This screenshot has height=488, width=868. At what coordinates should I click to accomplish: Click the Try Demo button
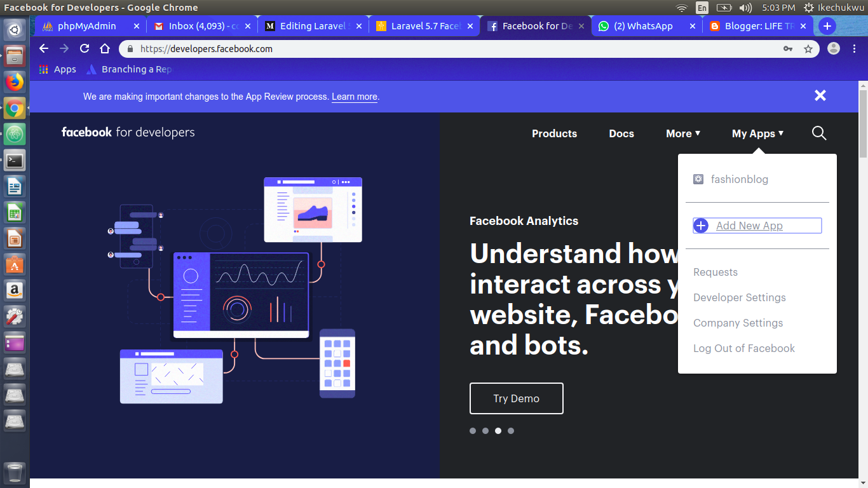coord(516,398)
